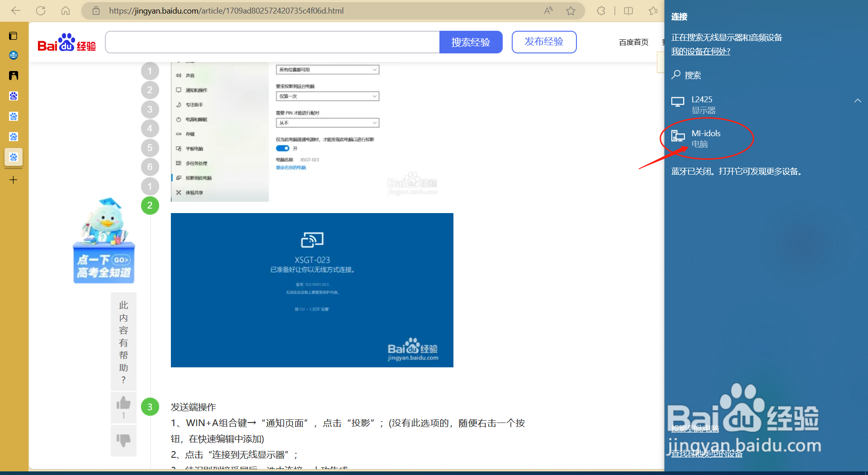Open 我的设备在何处? link in Connect panel
Screen dimensions: 868x475
click(x=701, y=51)
